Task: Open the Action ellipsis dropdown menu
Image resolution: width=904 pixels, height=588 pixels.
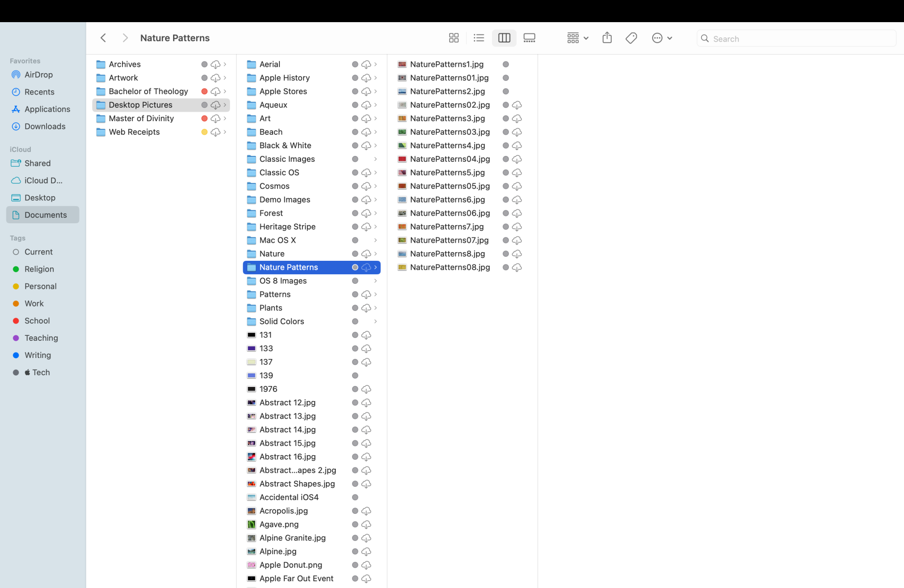Action: pyautogui.click(x=662, y=38)
